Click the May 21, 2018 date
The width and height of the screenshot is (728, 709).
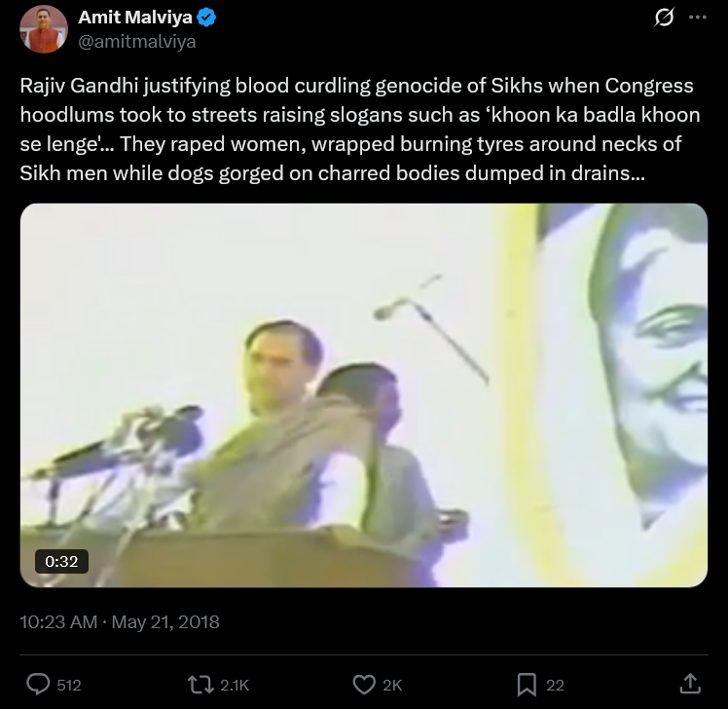coord(165,621)
